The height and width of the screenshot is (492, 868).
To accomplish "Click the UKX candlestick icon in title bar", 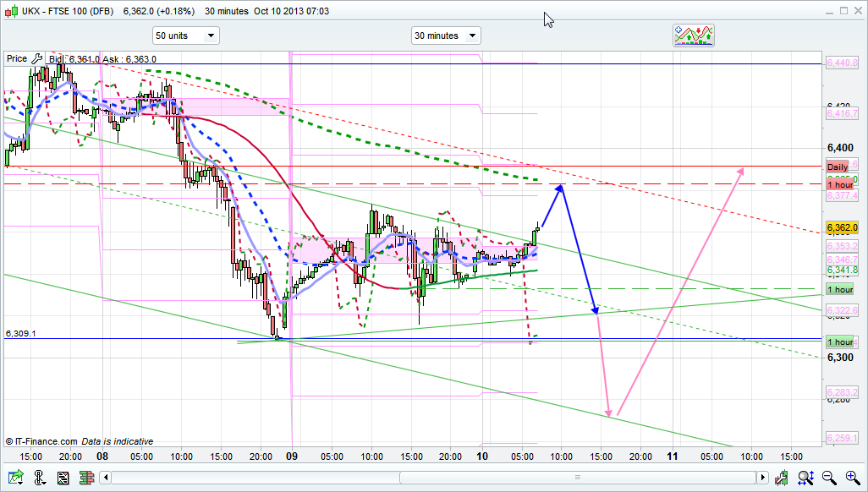I will click(x=10, y=11).
